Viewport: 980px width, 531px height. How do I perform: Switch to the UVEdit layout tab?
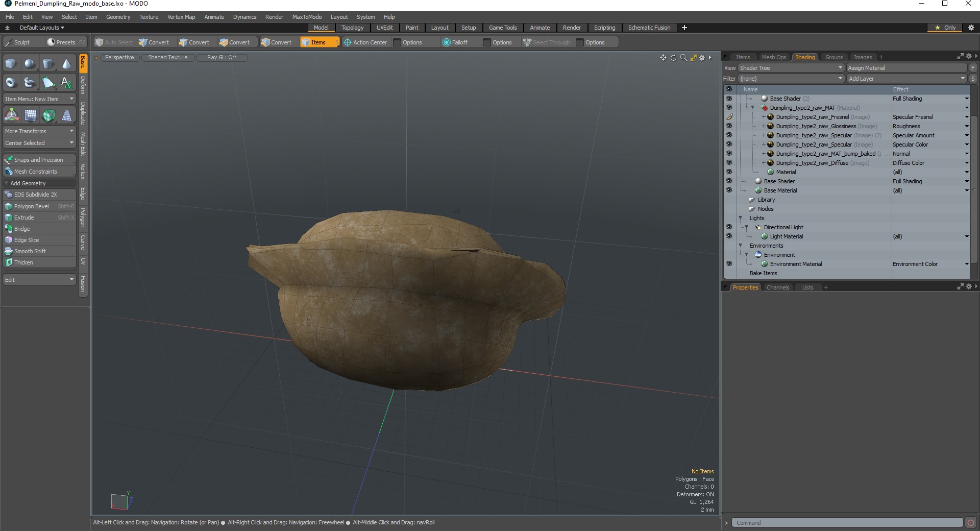pyautogui.click(x=384, y=28)
